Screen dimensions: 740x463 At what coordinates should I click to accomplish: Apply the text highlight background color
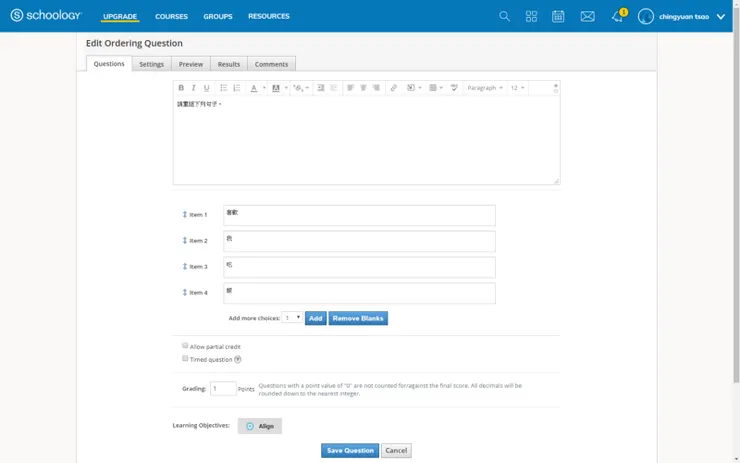[x=276, y=88]
